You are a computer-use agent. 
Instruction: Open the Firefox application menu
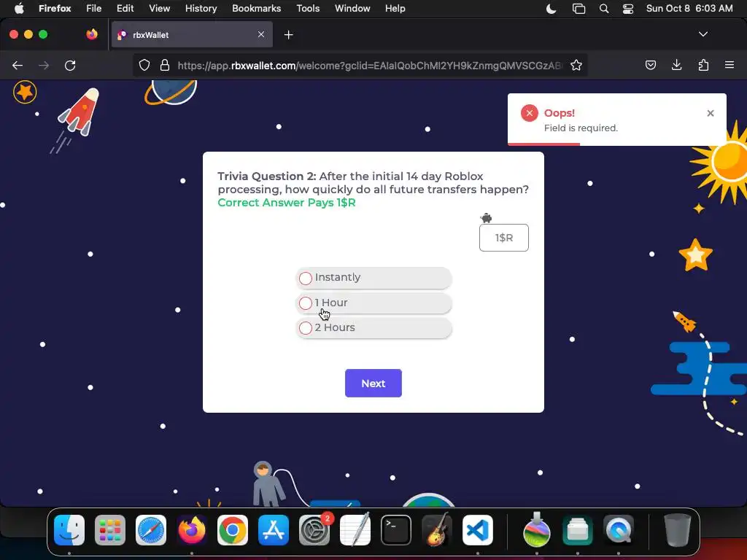click(x=55, y=9)
